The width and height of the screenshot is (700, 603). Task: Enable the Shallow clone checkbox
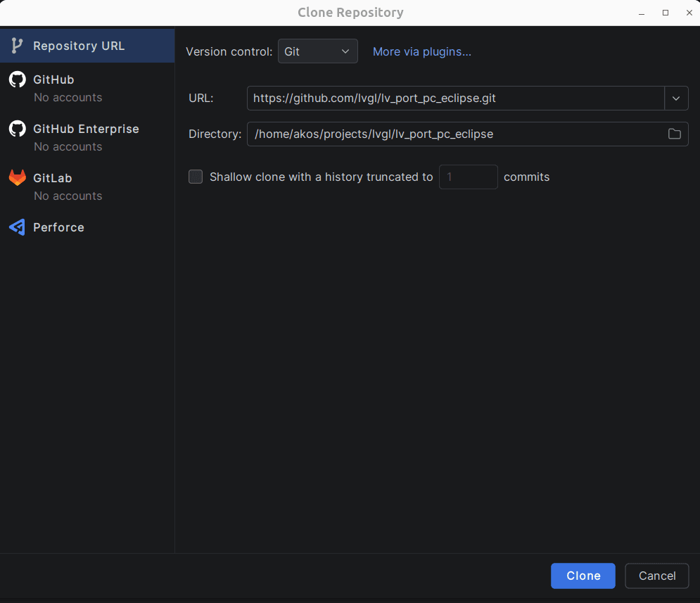pos(196,177)
